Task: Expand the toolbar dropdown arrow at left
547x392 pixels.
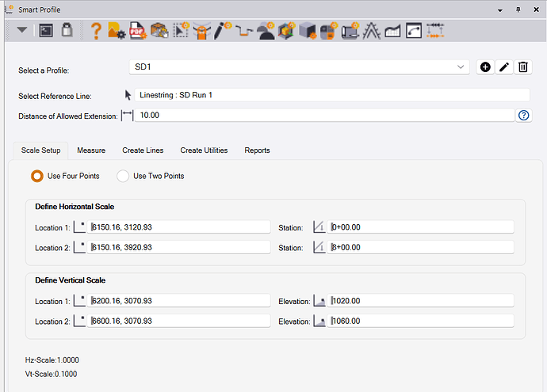Action: coord(22,30)
